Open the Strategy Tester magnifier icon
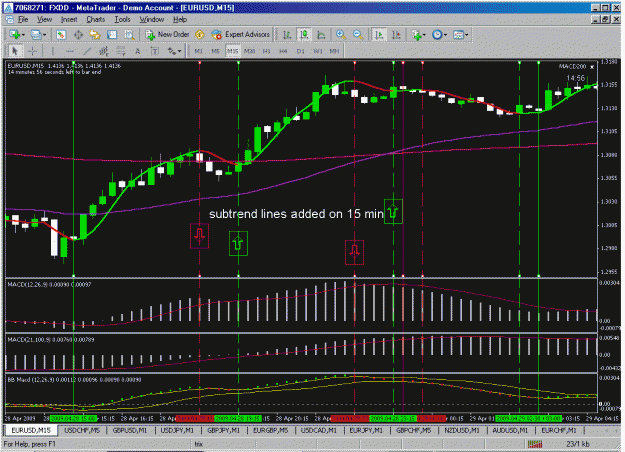Image resolution: width=625 pixels, height=452 pixels. [129, 35]
